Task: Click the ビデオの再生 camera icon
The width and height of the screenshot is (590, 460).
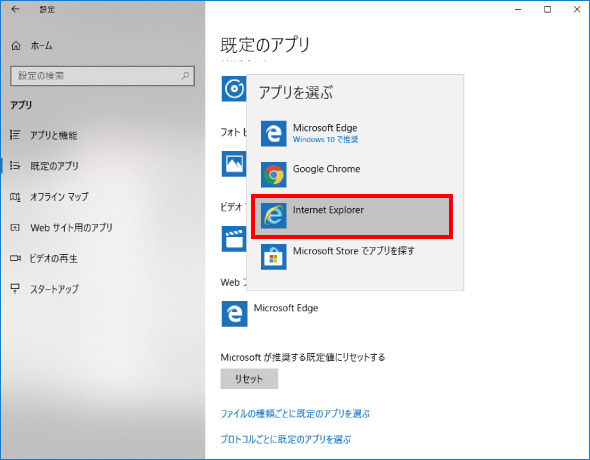Action: click(15, 258)
